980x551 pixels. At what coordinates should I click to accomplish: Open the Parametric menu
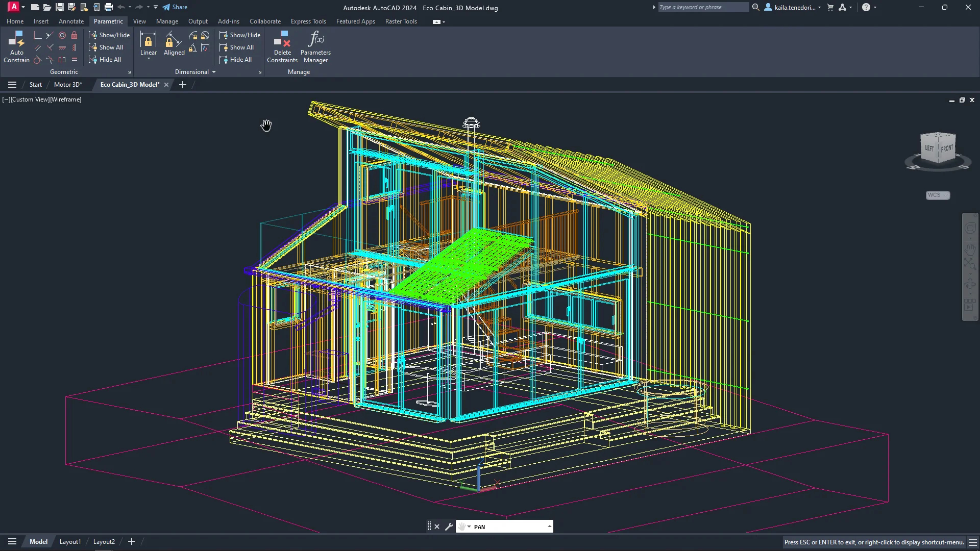click(x=108, y=21)
